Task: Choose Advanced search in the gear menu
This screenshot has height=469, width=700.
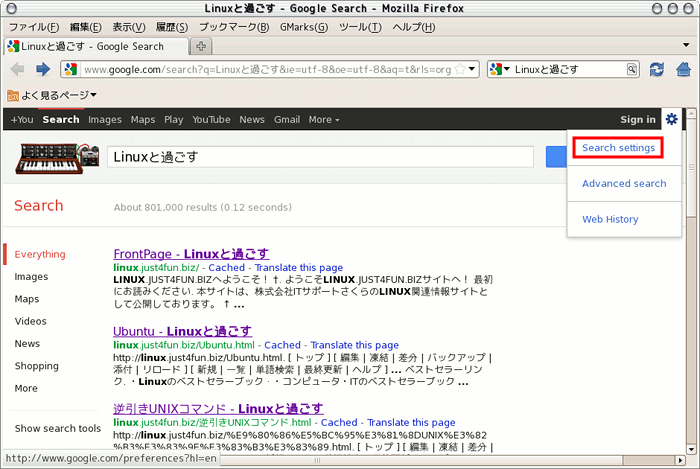Action: (x=623, y=184)
